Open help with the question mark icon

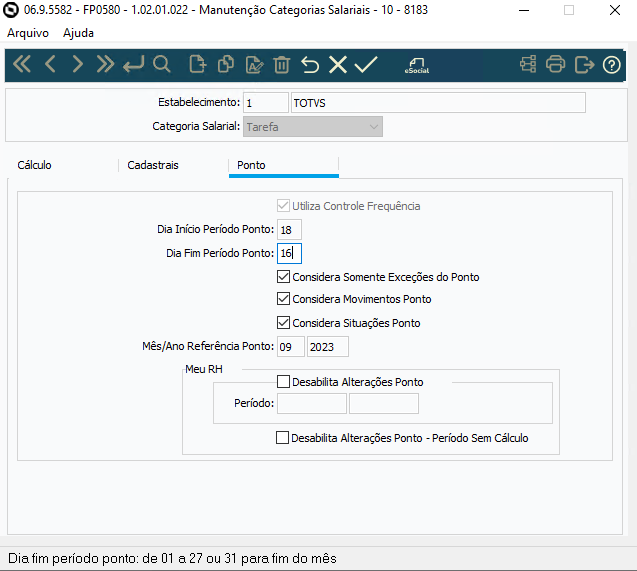611,65
